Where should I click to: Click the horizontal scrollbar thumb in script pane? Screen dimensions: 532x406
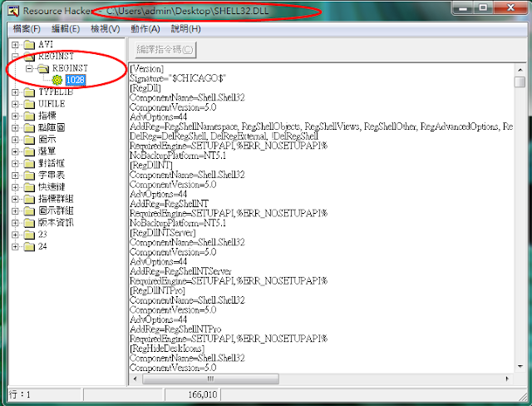(x=210, y=379)
